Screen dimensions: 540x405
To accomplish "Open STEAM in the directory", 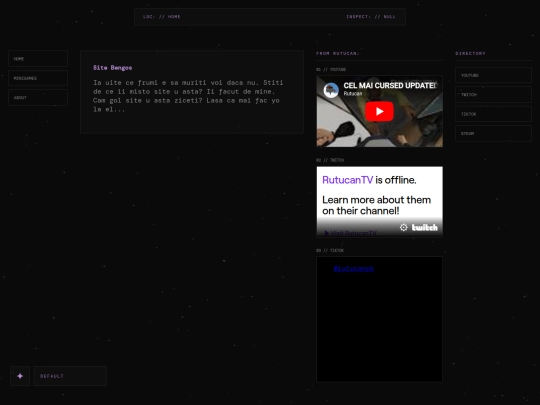I will click(494, 133).
